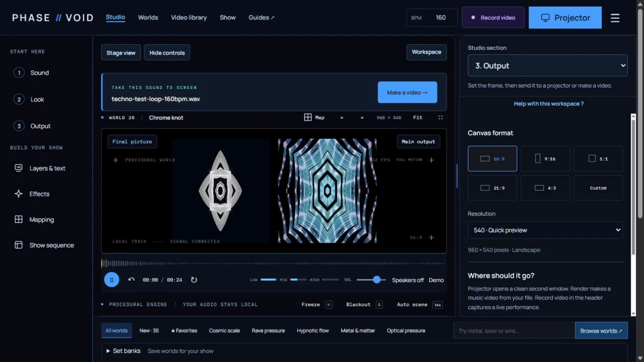Open the Mapping grid icon in sidebar

click(19, 220)
